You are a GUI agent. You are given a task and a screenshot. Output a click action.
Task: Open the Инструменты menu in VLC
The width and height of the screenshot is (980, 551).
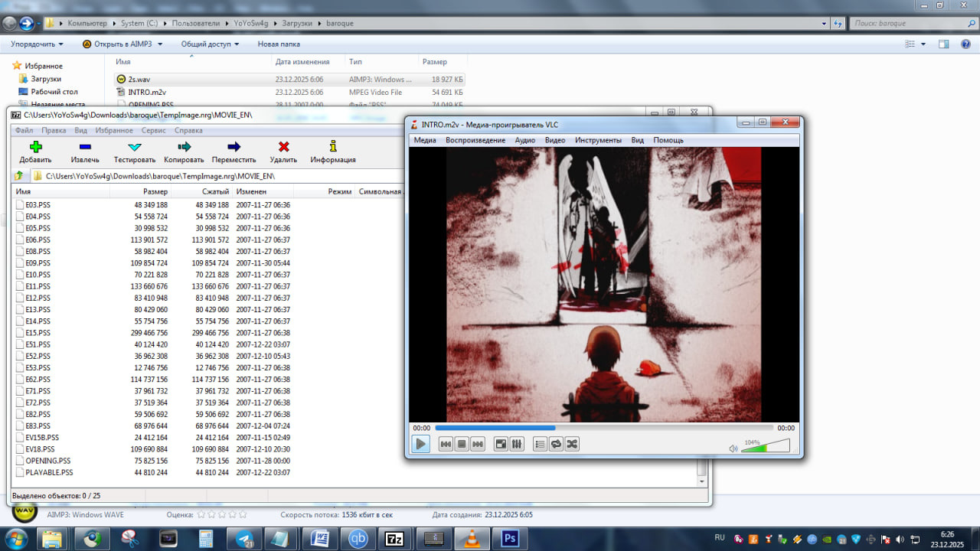(599, 140)
